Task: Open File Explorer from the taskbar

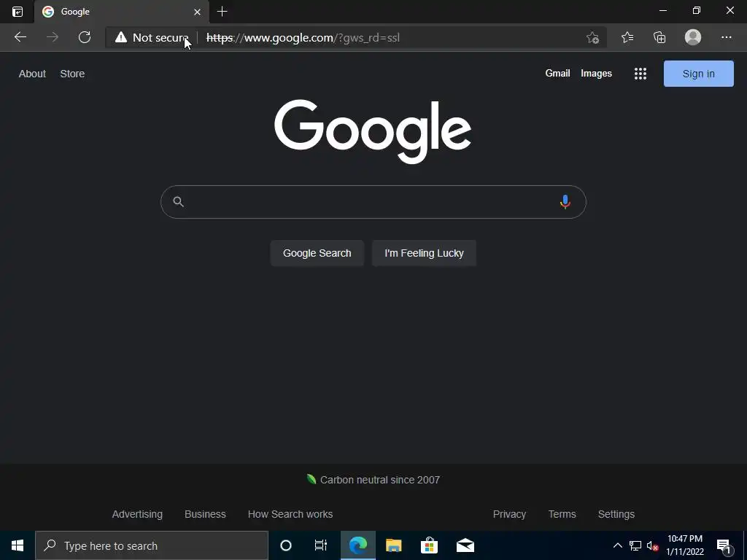Action: [393, 545]
